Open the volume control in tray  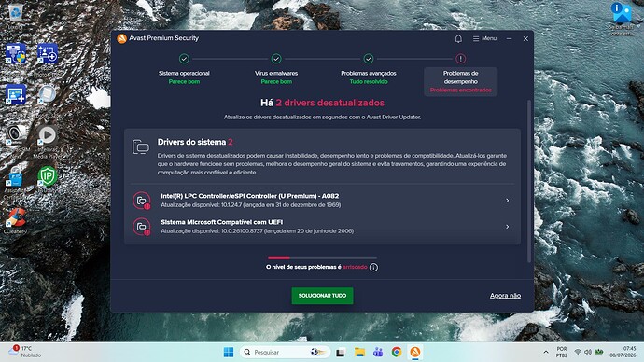(x=588, y=352)
